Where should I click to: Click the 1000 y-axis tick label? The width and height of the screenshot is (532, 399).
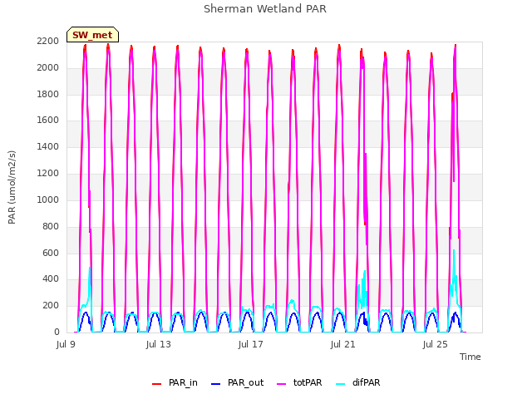[48, 199]
